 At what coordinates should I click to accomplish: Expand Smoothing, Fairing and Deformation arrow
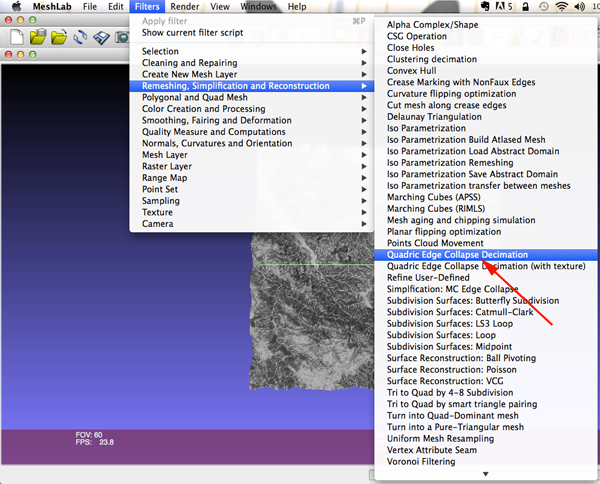[364, 120]
